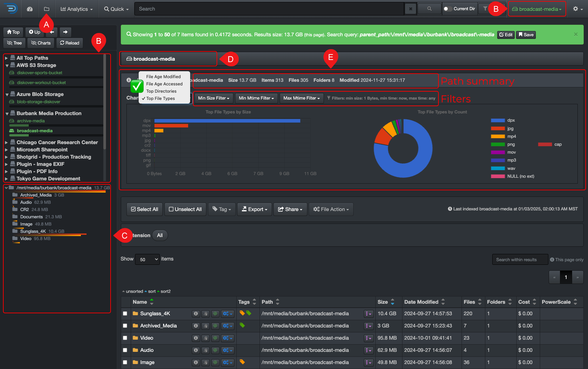This screenshot has width=588, height=369.
Task: Click the forward arrow navigation button
Action: pyautogui.click(x=65, y=32)
